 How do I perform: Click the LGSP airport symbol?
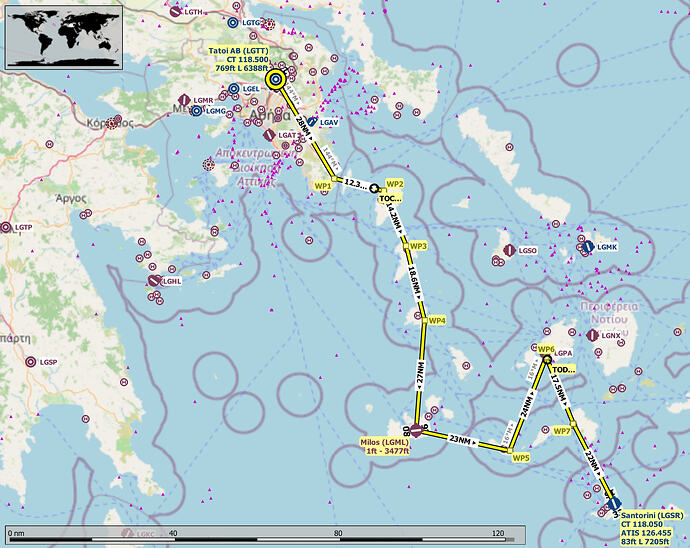pyautogui.click(x=30, y=362)
